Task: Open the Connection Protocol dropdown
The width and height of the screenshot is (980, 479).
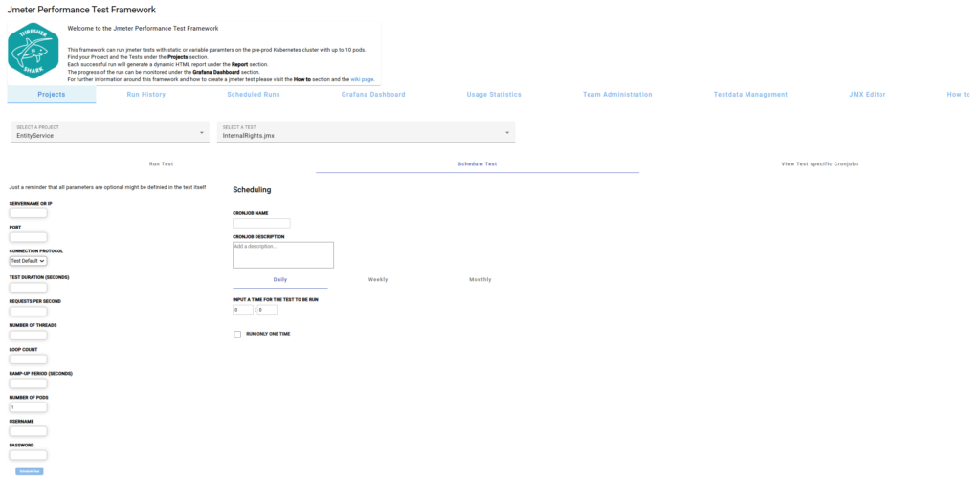Action: 28,261
